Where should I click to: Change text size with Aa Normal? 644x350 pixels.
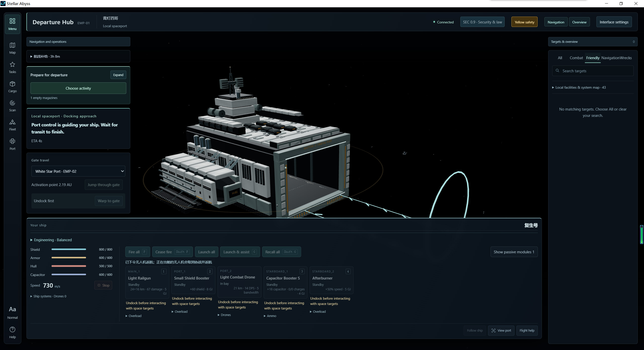tap(12, 312)
